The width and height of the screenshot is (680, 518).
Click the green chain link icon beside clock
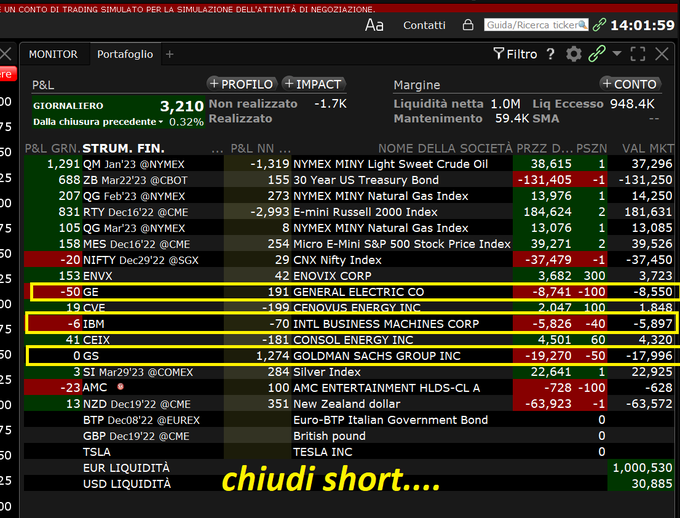click(599, 25)
